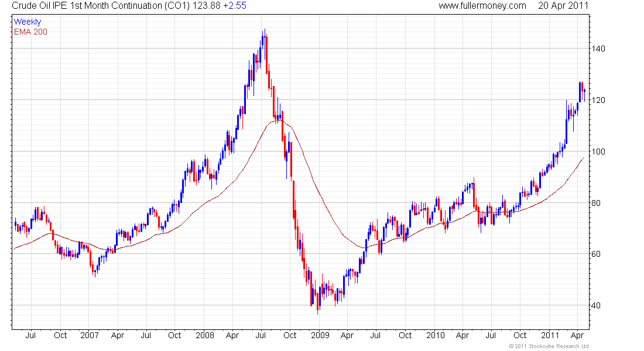Screen dimensions: 644x351
Task: Click the 2010 year label on time axis
Action: [x=436, y=335]
